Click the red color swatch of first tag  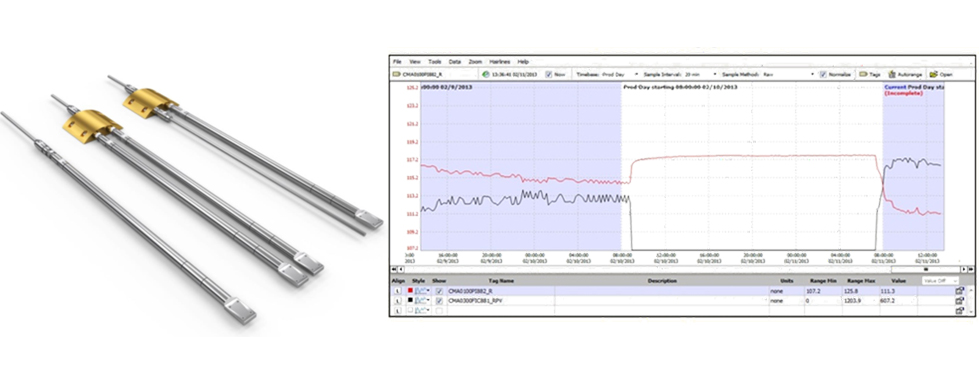tap(410, 291)
